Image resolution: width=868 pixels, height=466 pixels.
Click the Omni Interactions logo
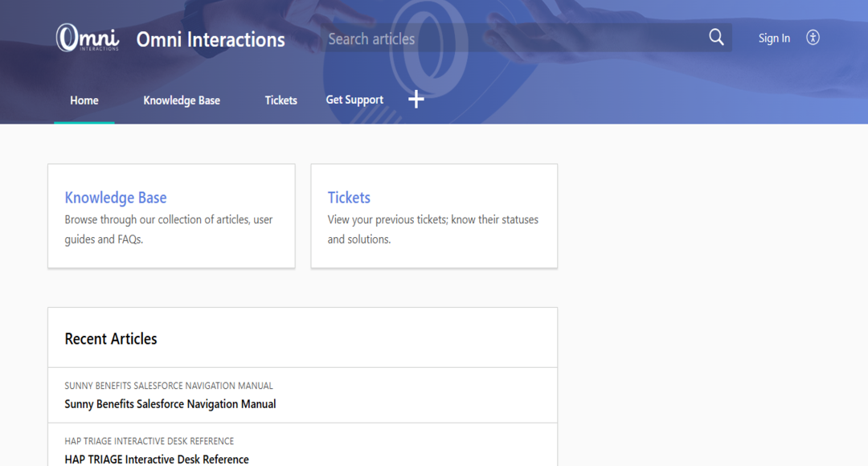[x=88, y=38]
